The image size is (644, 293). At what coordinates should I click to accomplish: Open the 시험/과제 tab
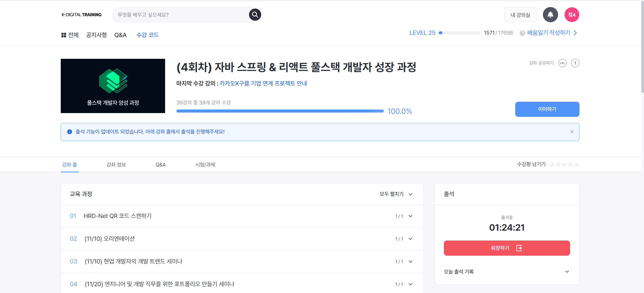coord(205,165)
